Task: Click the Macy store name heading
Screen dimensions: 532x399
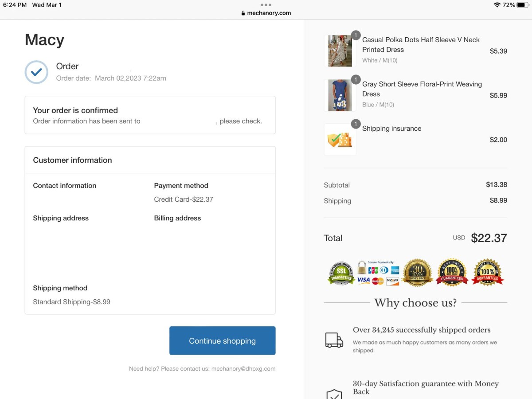Action: coord(44,40)
